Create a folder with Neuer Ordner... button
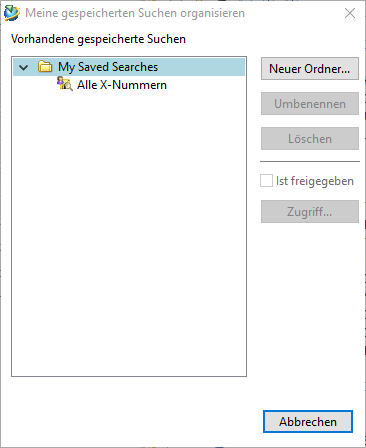Screen dimensions: 366x448 tap(310, 69)
